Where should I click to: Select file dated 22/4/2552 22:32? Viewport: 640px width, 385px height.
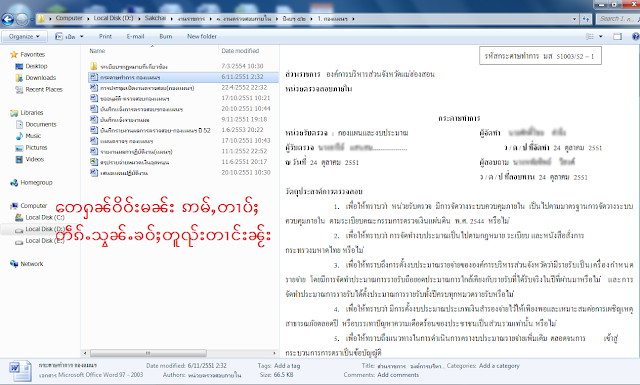coord(183,87)
